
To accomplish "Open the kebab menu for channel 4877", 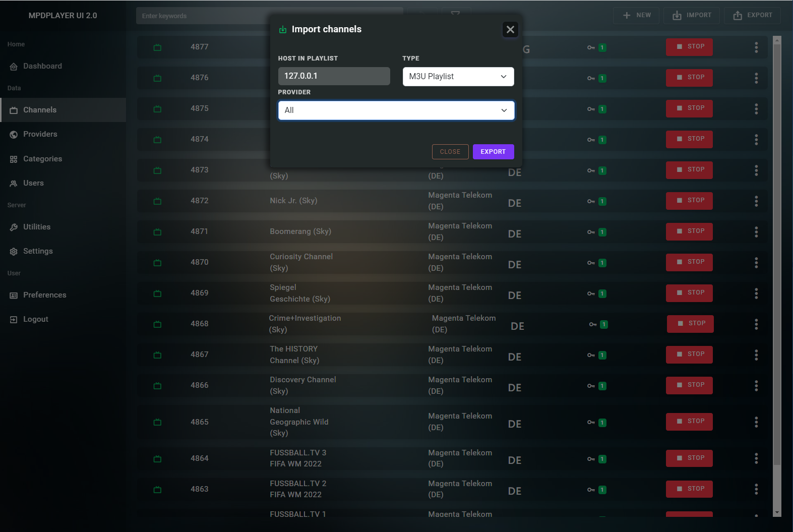I will coord(756,47).
